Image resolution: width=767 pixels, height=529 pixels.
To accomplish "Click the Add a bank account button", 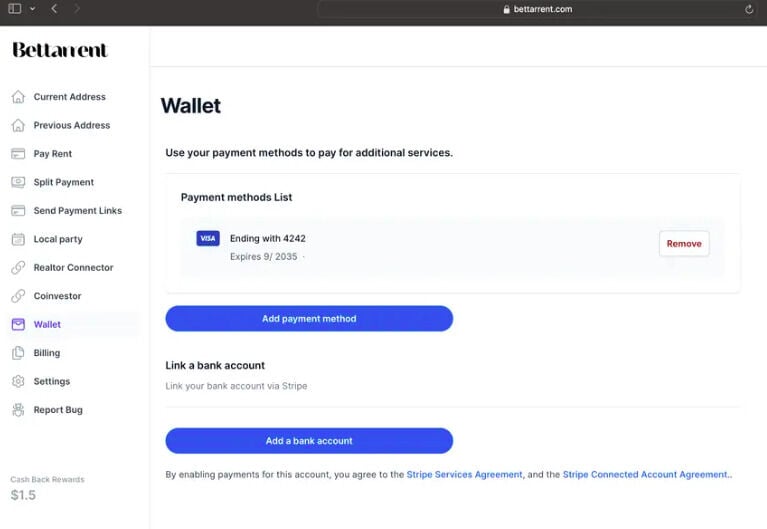I will [x=309, y=441].
